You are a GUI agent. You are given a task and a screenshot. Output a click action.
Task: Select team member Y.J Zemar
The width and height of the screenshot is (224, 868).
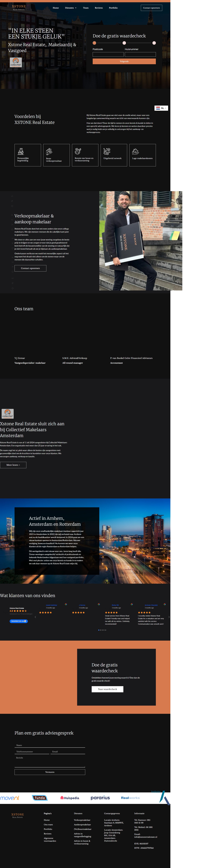click(x=20, y=358)
